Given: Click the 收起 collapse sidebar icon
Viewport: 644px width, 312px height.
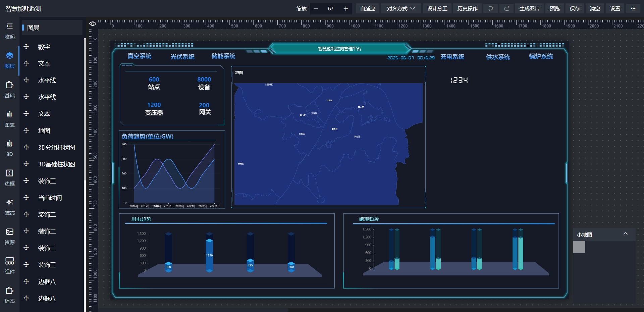Looking at the screenshot, I should pos(9,26).
